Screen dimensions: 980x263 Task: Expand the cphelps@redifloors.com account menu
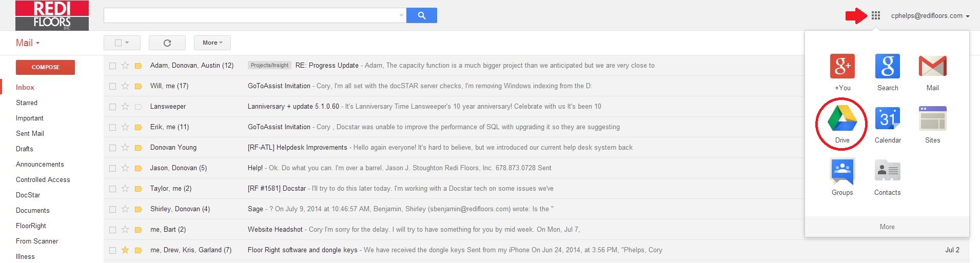tap(930, 16)
